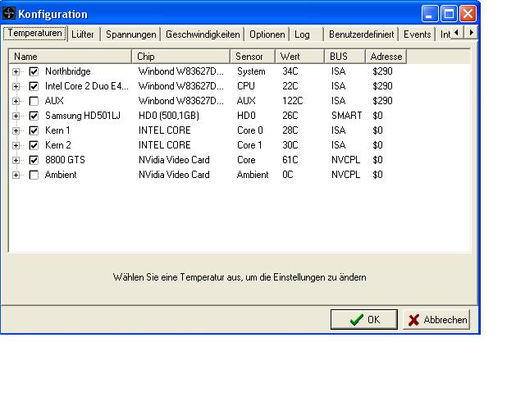
Task: Select the Kern 2 row
Action: [x=58, y=145]
